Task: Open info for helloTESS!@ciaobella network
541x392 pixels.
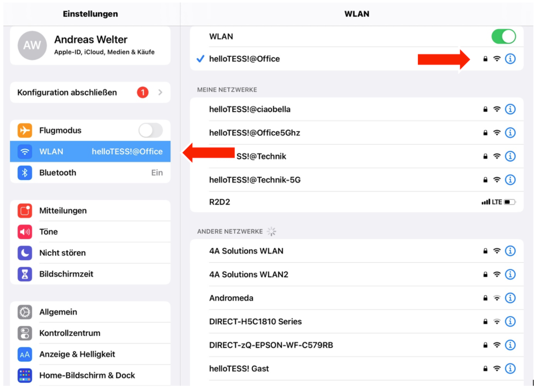Action: (x=510, y=109)
